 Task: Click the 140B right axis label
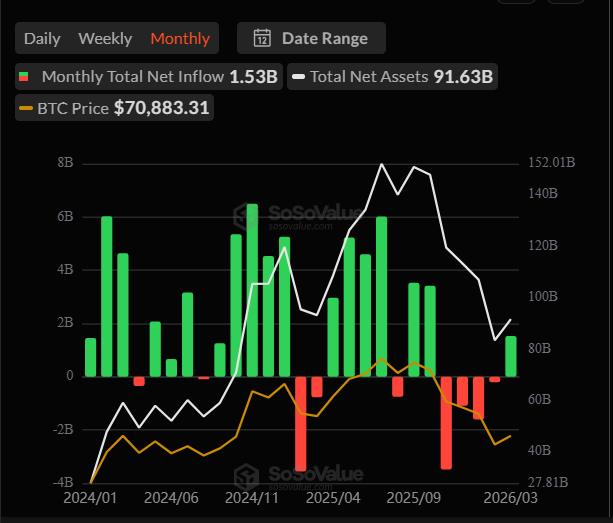point(543,193)
